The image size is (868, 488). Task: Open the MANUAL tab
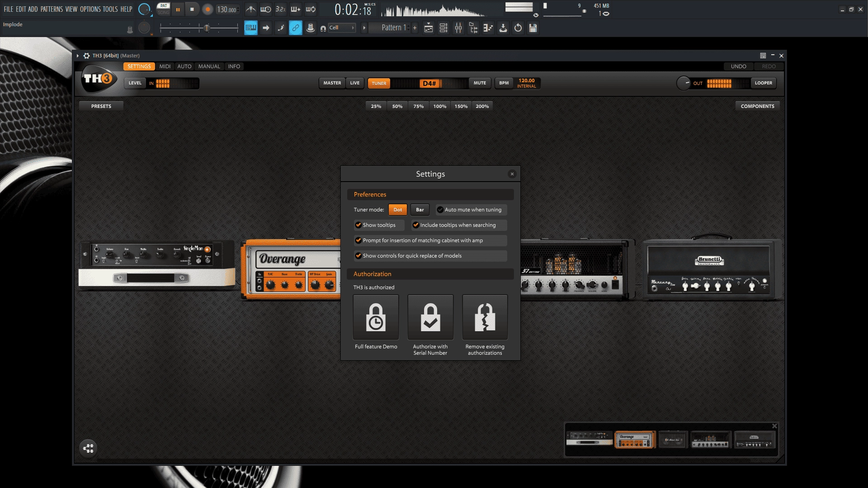click(209, 66)
